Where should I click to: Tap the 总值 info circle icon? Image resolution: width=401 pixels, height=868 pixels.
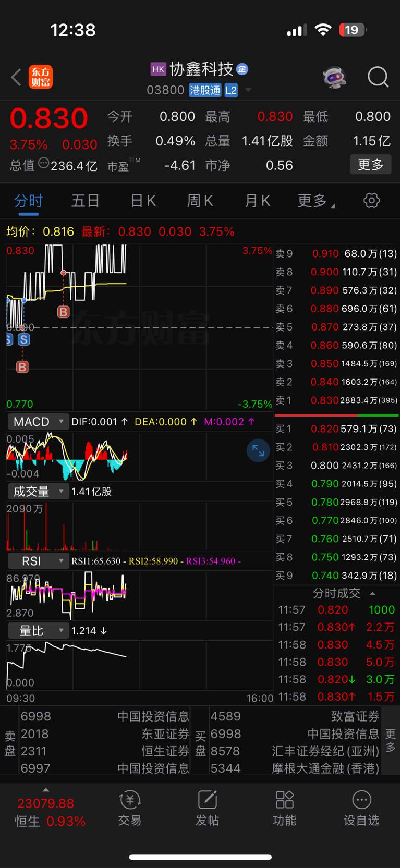click(x=44, y=163)
